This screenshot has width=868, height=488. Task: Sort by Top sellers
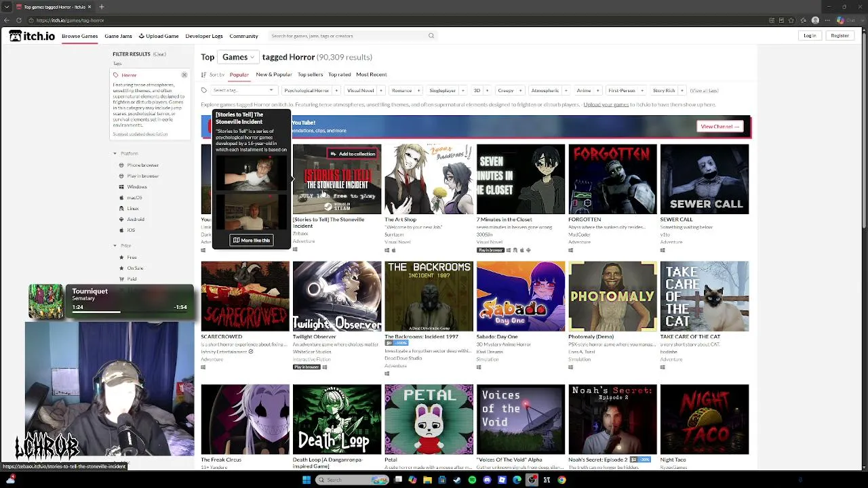pos(310,75)
